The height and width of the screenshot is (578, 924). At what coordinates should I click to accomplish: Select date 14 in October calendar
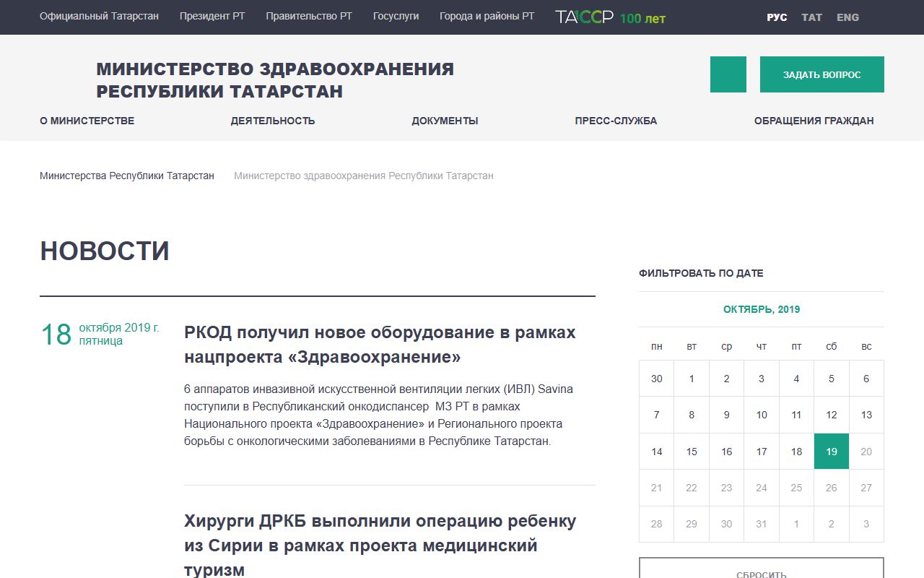656,452
